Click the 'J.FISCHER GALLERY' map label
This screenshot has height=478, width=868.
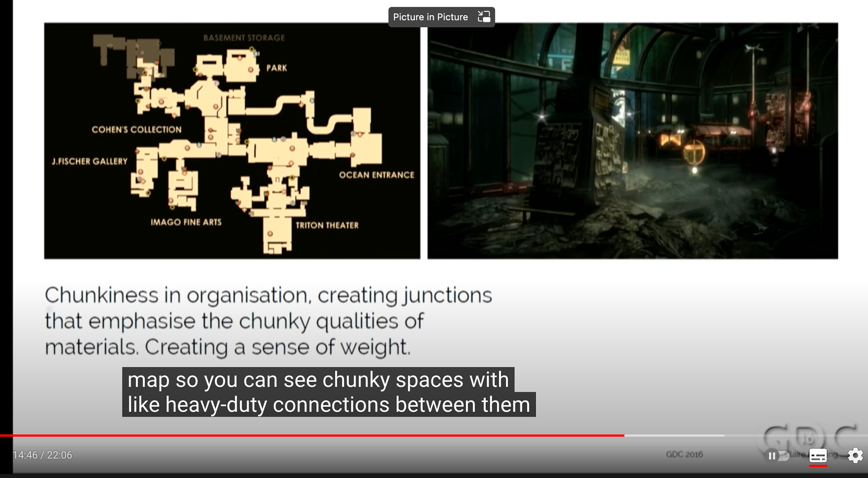pos(90,161)
